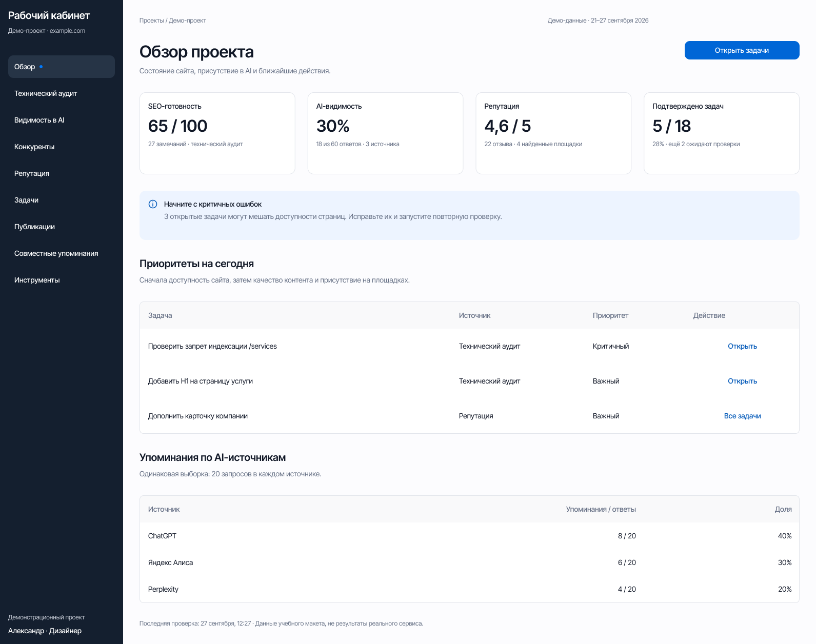The image size is (816, 644).
Task: Click the 4 / 20 mentions value
Action: [627, 589]
